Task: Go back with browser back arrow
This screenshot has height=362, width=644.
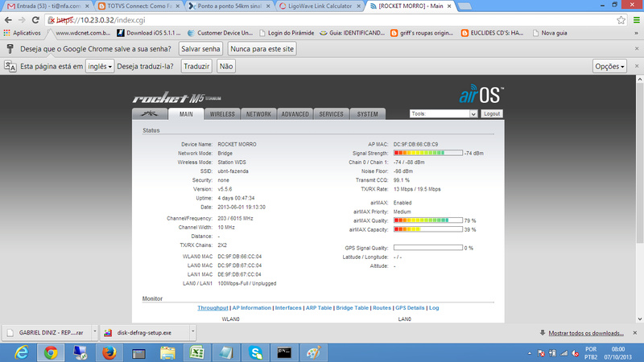Action: click(8, 20)
